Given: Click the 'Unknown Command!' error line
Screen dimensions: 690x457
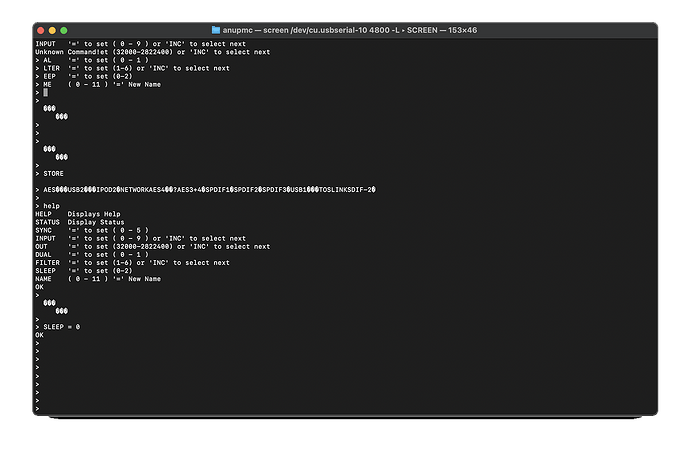Looking at the screenshot, I should [x=153, y=52].
